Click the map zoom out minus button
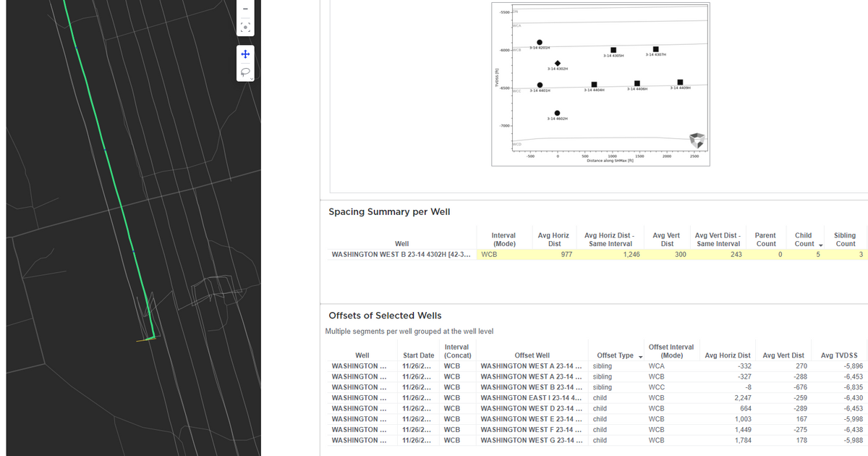 coord(246,9)
